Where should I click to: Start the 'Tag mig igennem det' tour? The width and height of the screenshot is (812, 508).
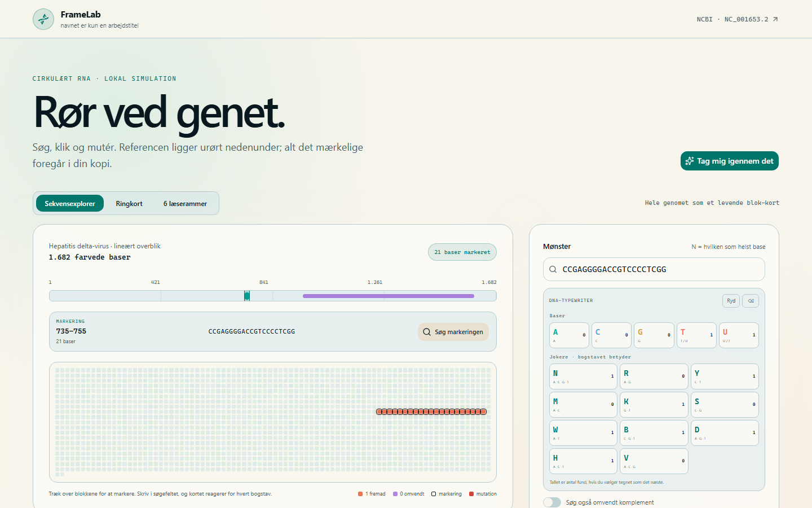(x=729, y=161)
